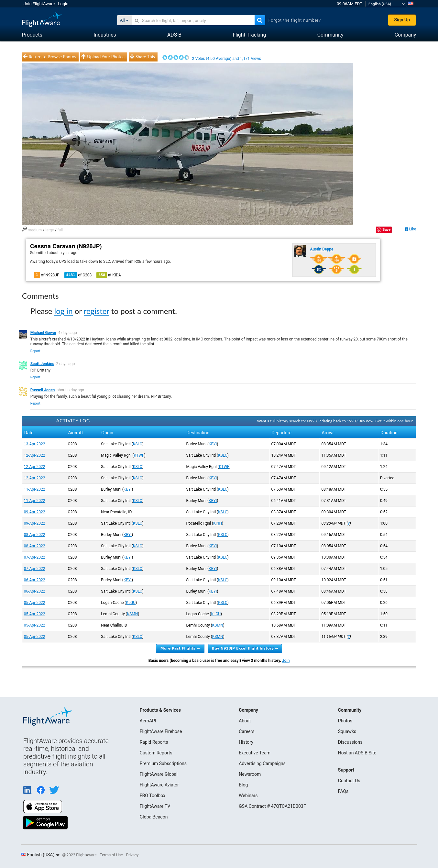Click Return to Browse Photos button
Viewport: 438px width, 868px height.
tap(50, 57)
